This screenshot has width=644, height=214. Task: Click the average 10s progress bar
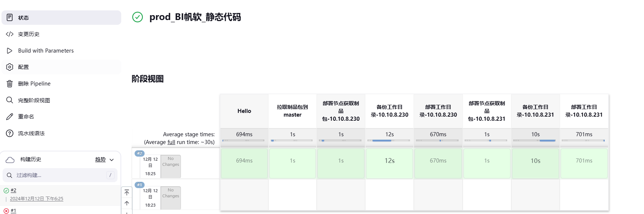tap(534, 140)
